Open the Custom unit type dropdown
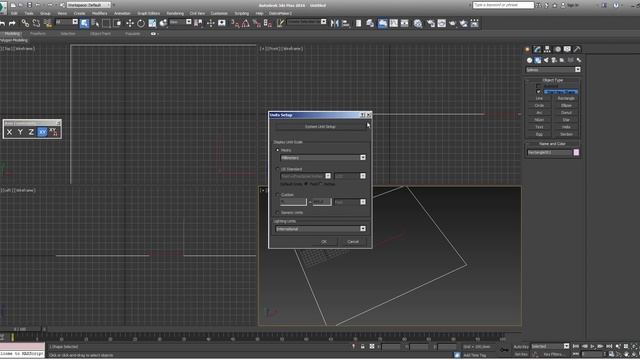 coord(350,202)
